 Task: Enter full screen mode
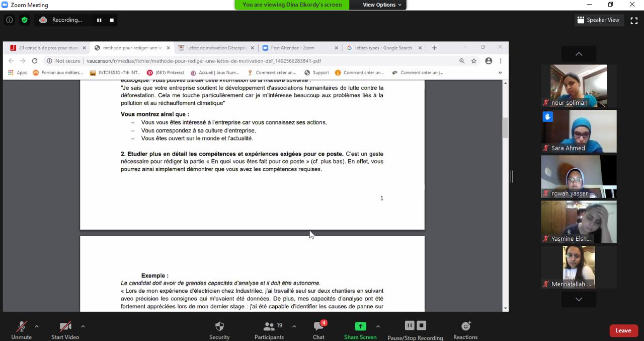[x=634, y=20]
